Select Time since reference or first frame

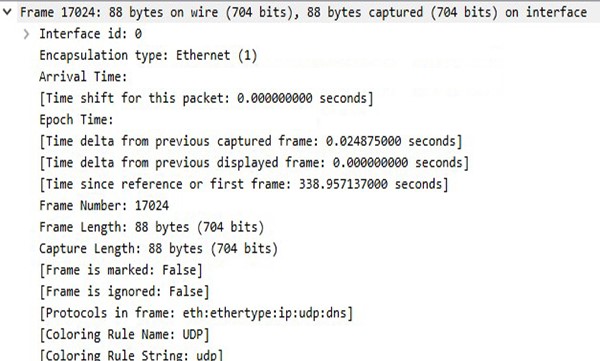(x=244, y=184)
